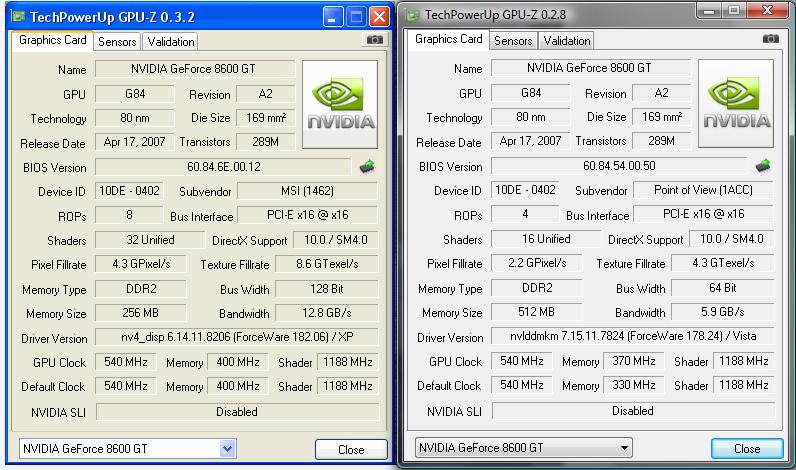Image resolution: width=796 pixels, height=470 pixels.
Task: Click Technology 80 nm in GPU-Z 0.3.2
Action: pyautogui.click(x=135, y=118)
